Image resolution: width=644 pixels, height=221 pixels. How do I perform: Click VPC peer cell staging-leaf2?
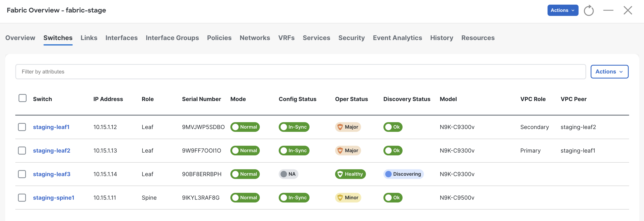tap(578, 127)
